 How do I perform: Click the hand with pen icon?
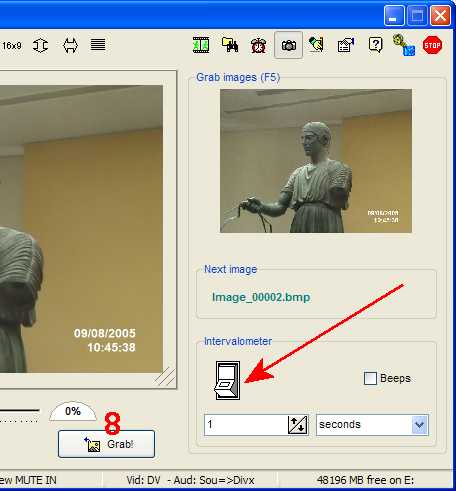pos(316,45)
